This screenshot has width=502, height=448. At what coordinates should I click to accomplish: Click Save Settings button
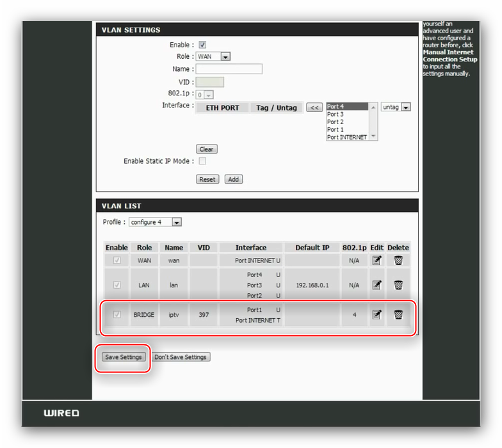coord(124,357)
